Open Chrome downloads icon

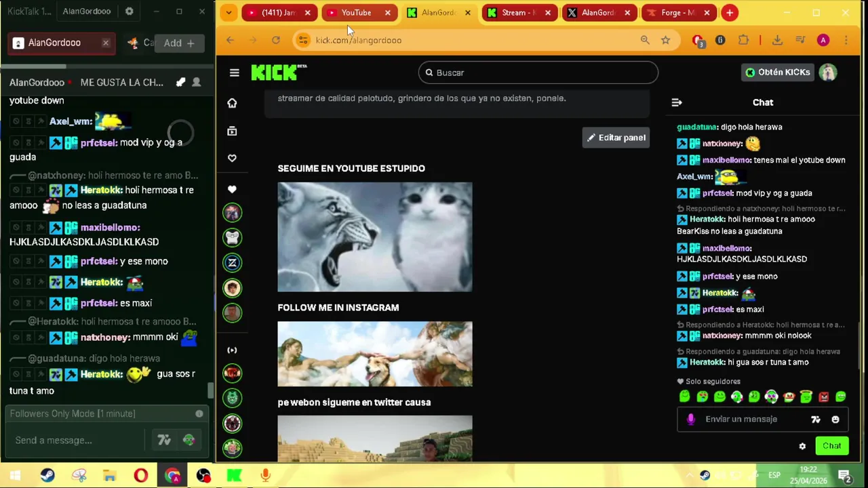point(777,40)
